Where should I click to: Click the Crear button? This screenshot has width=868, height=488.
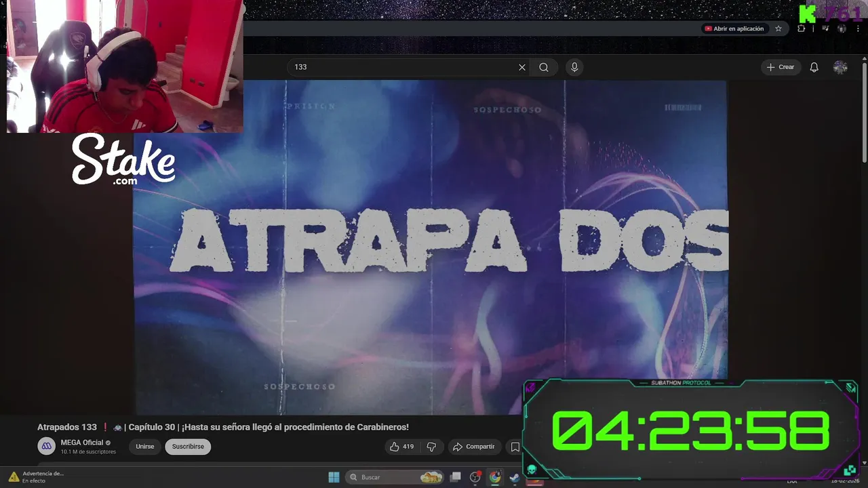tap(781, 67)
